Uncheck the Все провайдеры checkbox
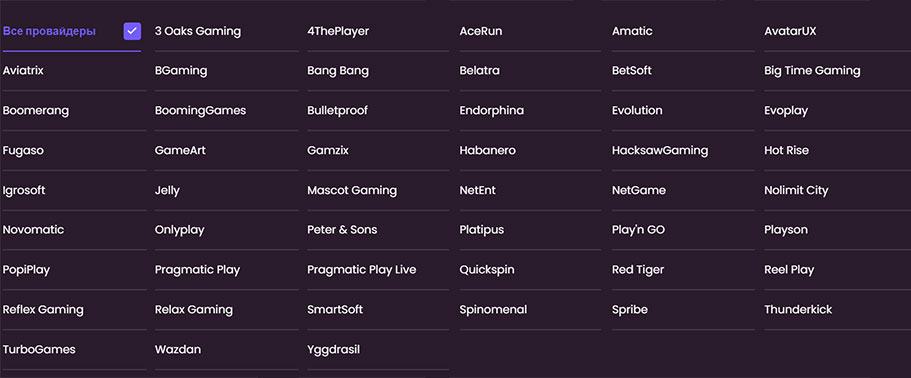911x378 pixels. [132, 31]
